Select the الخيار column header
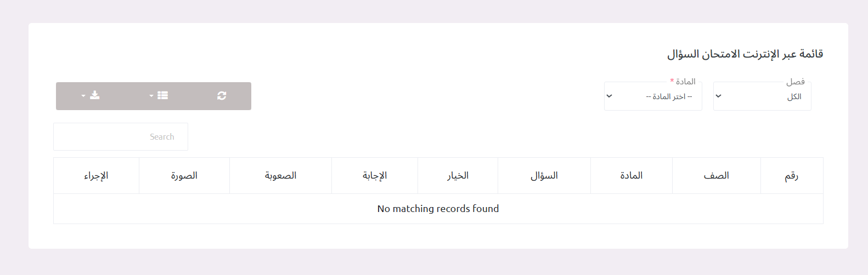868x275 pixels. pyautogui.click(x=458, y=176)
